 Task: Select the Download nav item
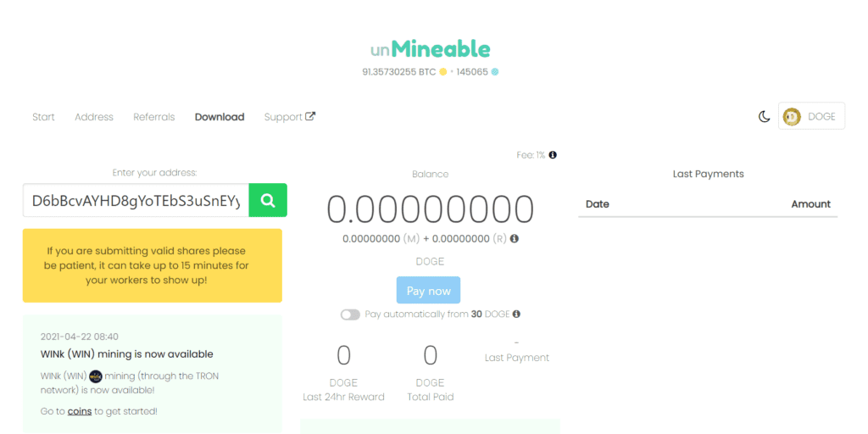coord(220,117)
